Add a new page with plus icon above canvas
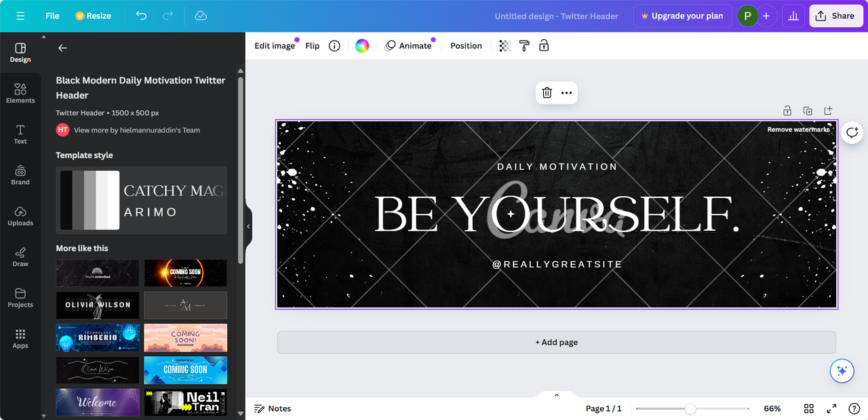The height and width of the screenshot is (420, 868). point(828,111)
